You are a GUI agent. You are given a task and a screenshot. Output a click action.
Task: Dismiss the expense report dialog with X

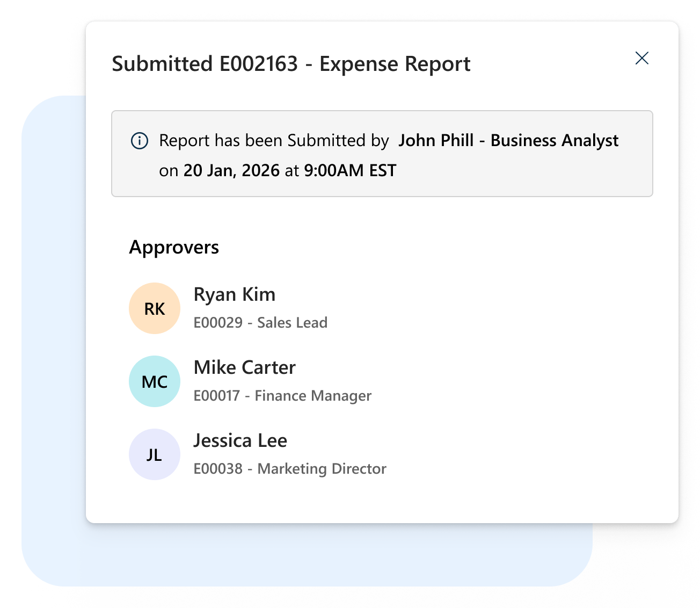click(x=642, y=58)
